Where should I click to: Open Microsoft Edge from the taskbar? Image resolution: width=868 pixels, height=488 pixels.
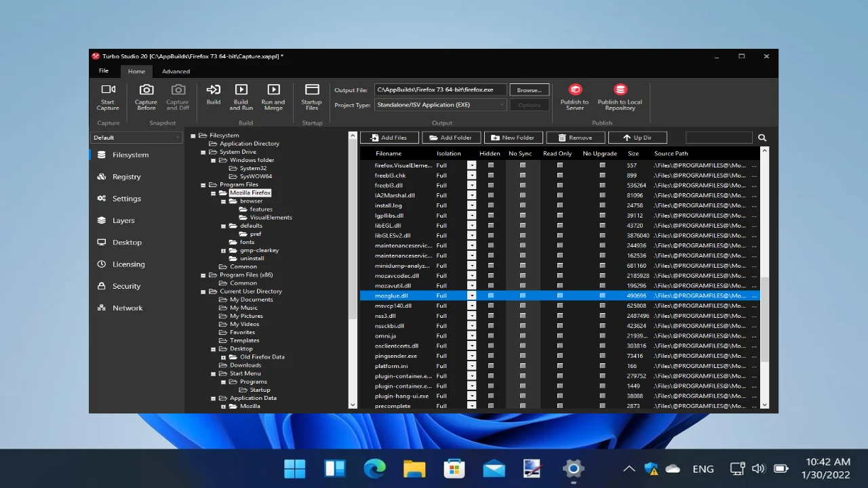(374, 468)
